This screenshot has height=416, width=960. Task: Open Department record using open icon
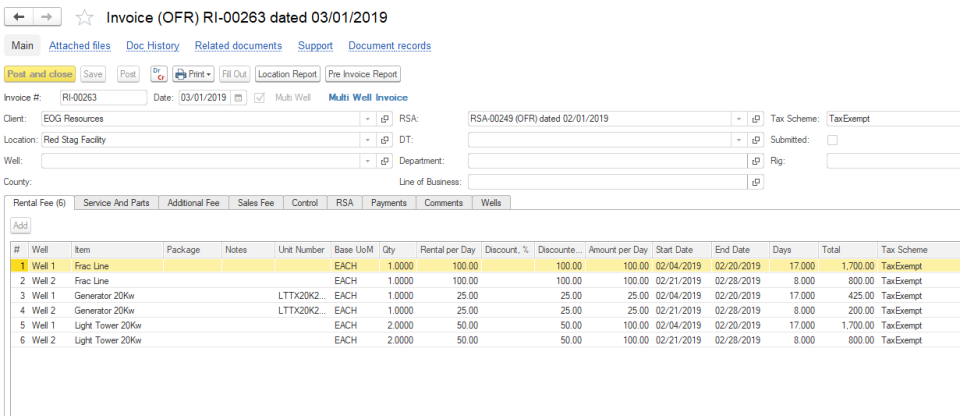click(756, 161)
